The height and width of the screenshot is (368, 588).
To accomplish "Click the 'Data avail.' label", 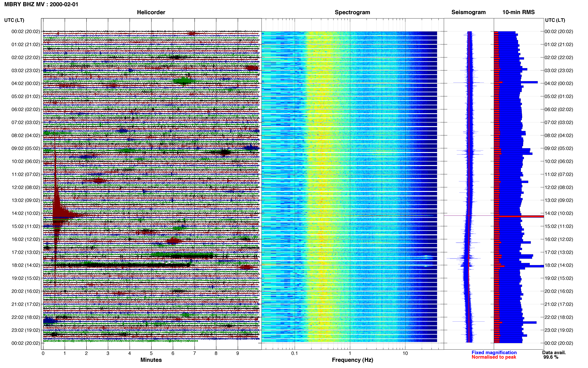I will [x=554, y=352].
